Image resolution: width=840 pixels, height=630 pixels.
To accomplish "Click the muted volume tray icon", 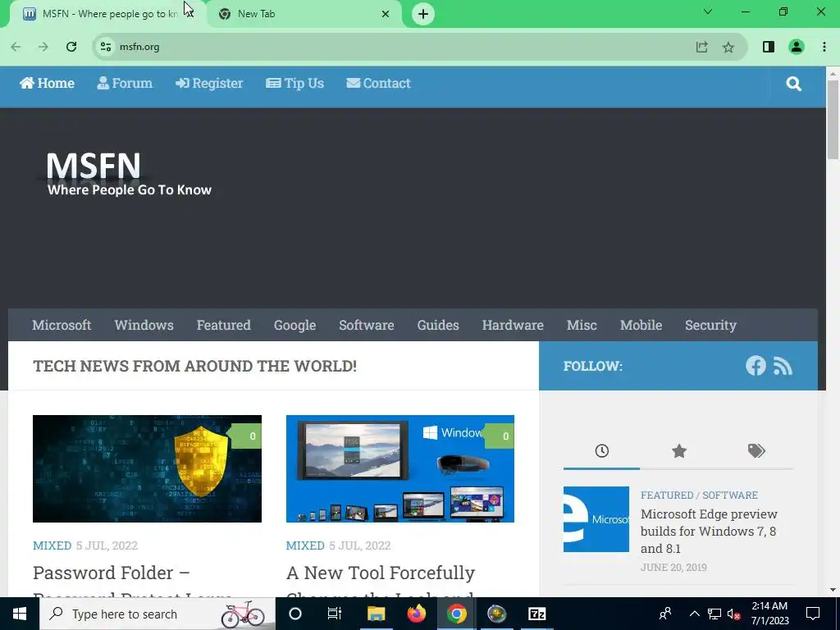I will (x=734, y=614).
